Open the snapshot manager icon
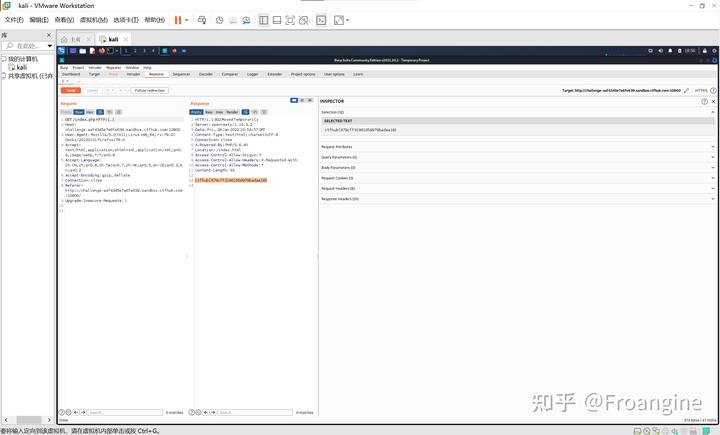Screen dimensions: 720x435 (246, 20)
